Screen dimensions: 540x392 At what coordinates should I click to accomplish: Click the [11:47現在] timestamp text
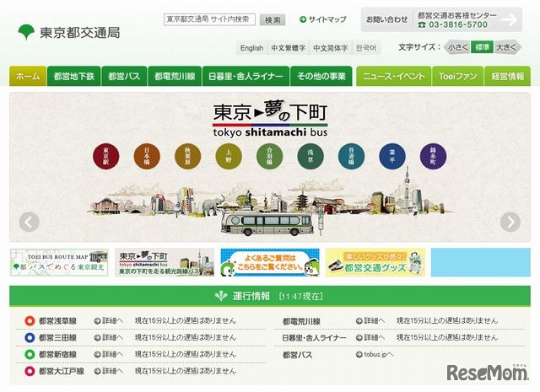[x=300, y=297]
